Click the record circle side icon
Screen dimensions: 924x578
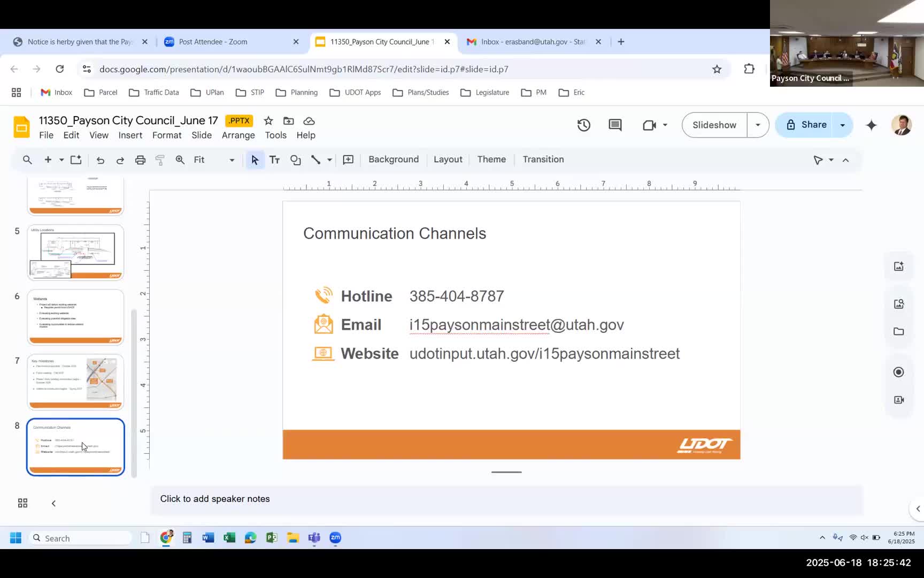pos(898,372)
